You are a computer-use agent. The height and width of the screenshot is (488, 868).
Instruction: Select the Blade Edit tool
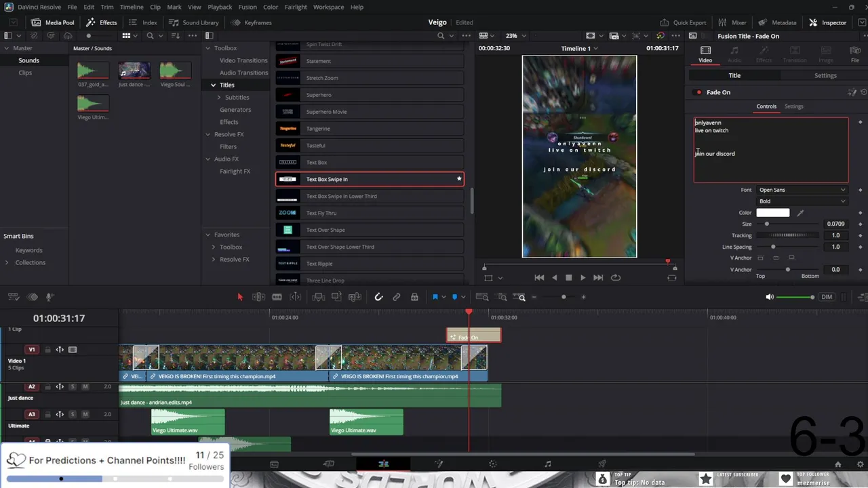point(277,297)
